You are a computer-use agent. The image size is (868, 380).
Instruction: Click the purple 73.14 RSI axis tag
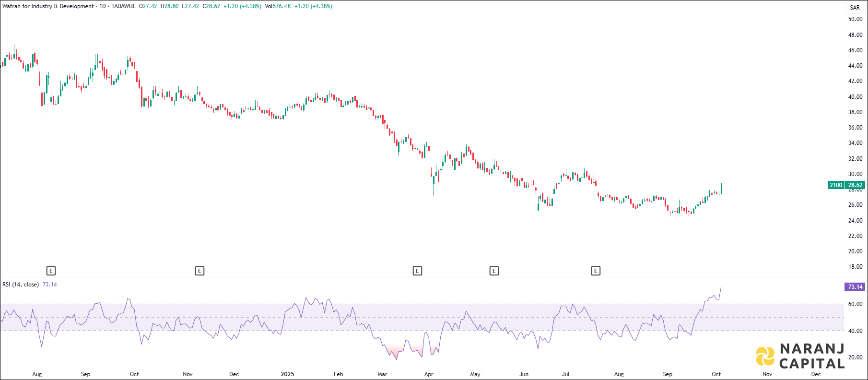click(x=855, y=287)
